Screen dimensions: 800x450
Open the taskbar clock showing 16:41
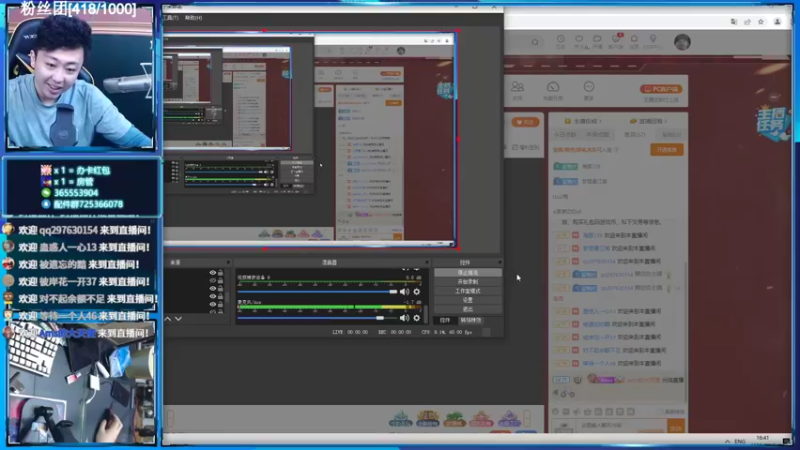click(763, 439)
